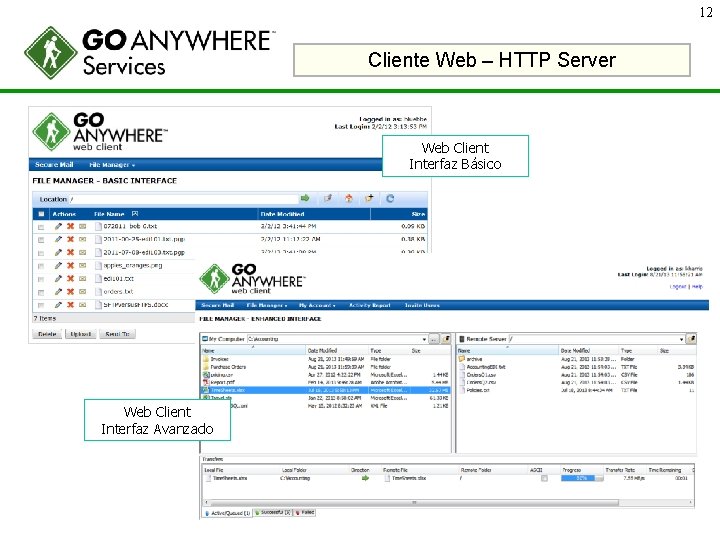This screenshot has width=720, height=540.
Task: Toggle ASCII checkbox in Transfers row
Action: point(544,478)
